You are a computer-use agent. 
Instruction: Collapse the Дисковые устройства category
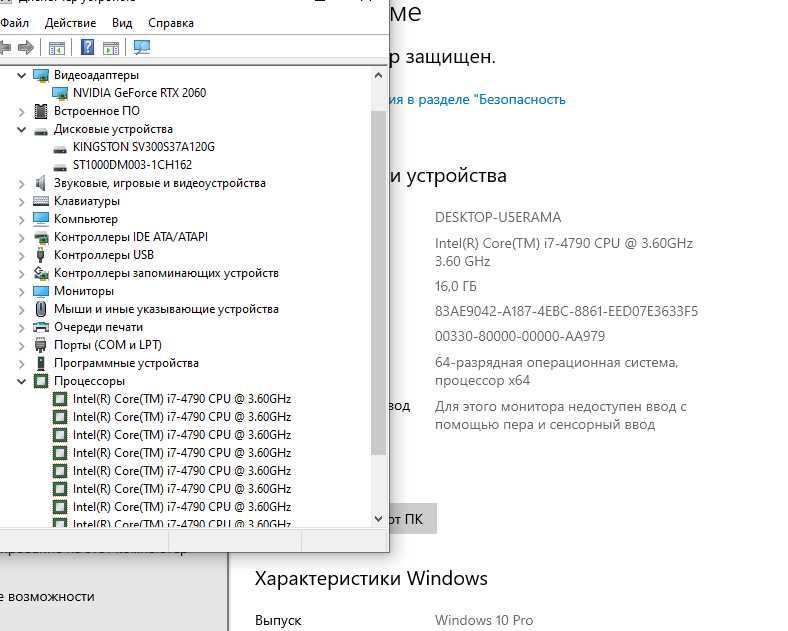point(21,130)
